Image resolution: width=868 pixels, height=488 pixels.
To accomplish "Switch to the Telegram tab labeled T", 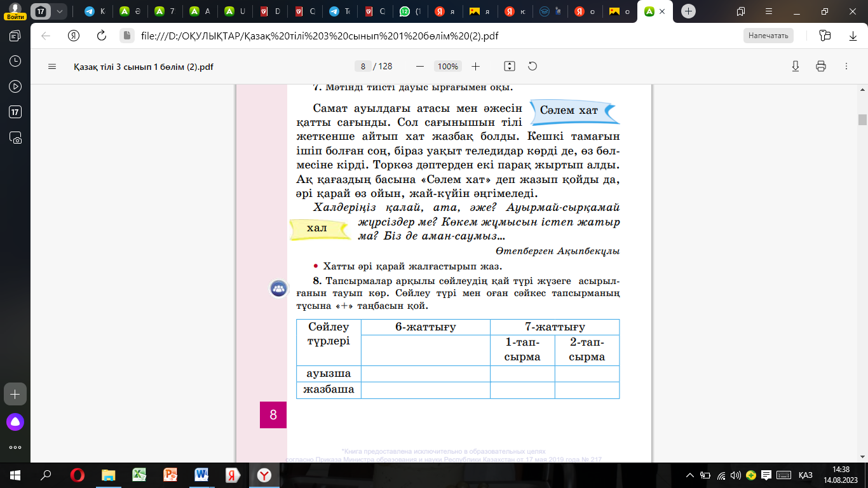I will (x=340, y=11).
